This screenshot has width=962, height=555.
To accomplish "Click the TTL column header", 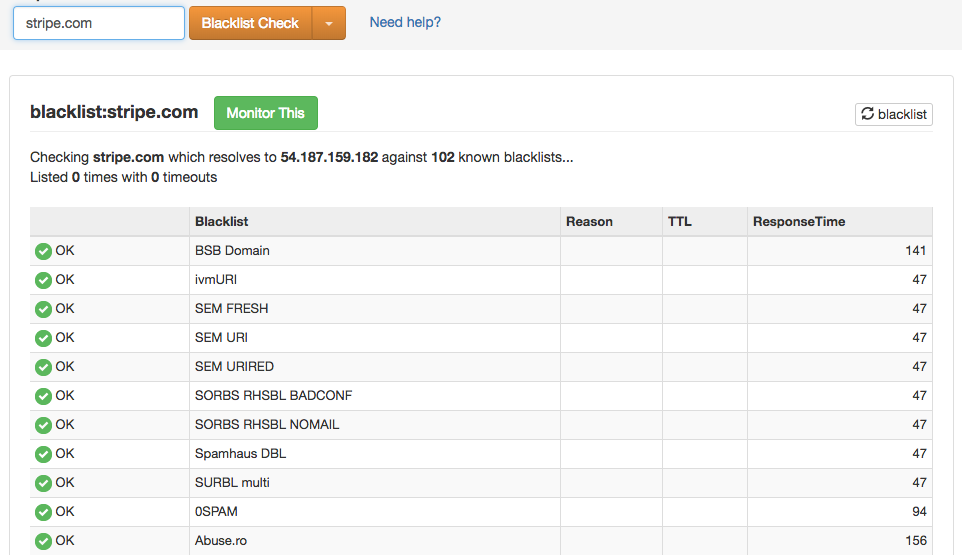I will pos(680,222).
